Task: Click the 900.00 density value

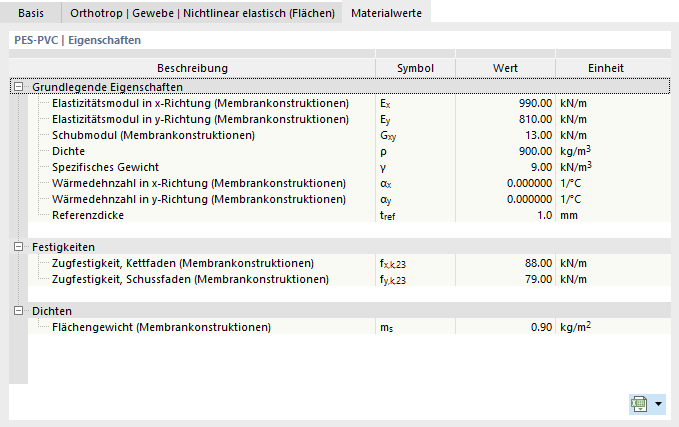Action: click(x=505, y=152)
